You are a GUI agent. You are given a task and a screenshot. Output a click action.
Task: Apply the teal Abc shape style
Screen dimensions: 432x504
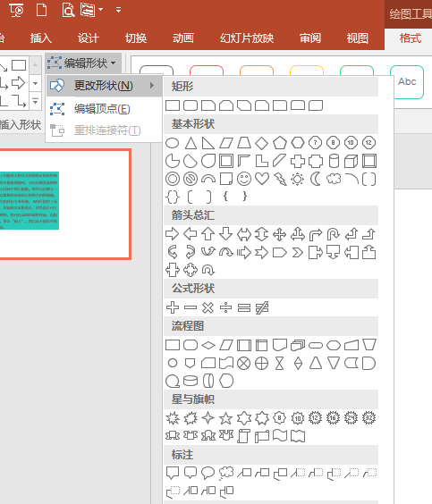pyautogui.click(x=407, y=81)
